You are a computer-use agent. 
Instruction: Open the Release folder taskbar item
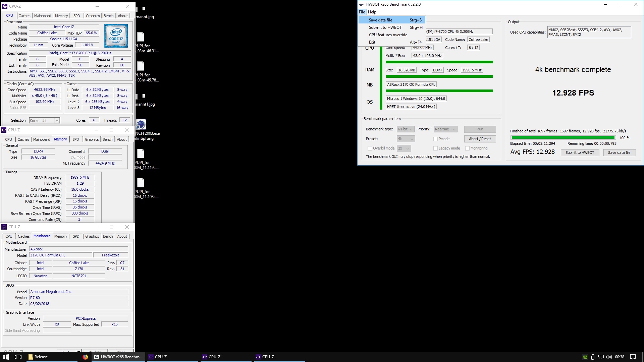coord(52,357)
